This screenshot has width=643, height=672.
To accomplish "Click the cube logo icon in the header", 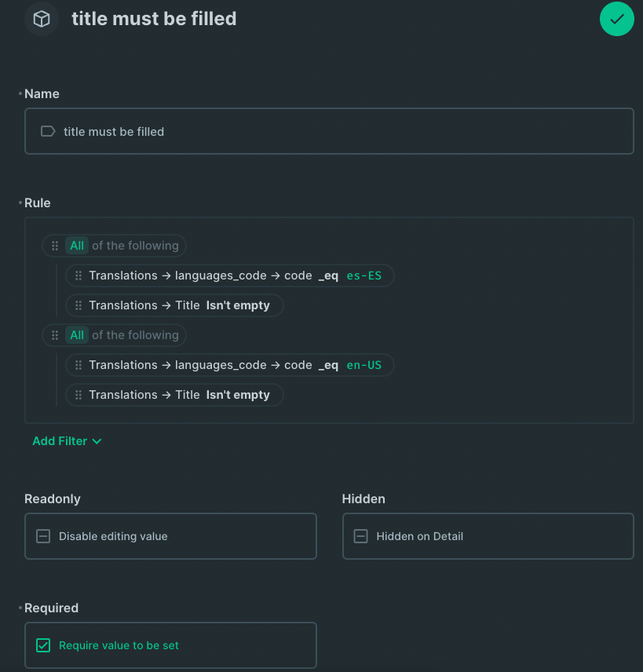I will [41, 19].
